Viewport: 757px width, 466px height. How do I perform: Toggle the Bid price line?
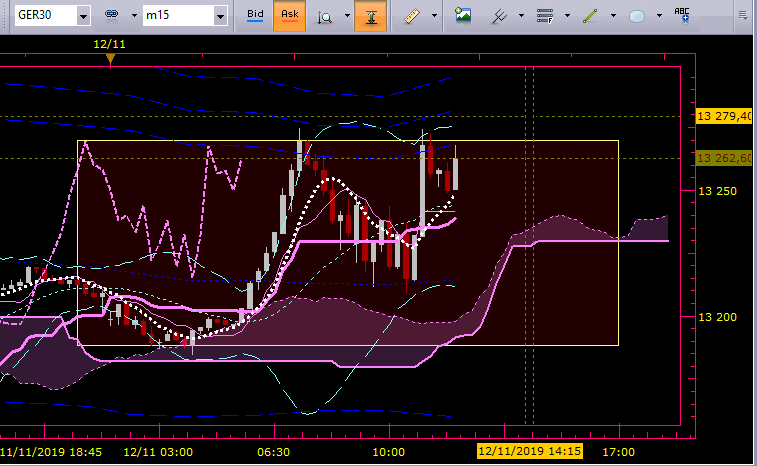coord(255,15)
